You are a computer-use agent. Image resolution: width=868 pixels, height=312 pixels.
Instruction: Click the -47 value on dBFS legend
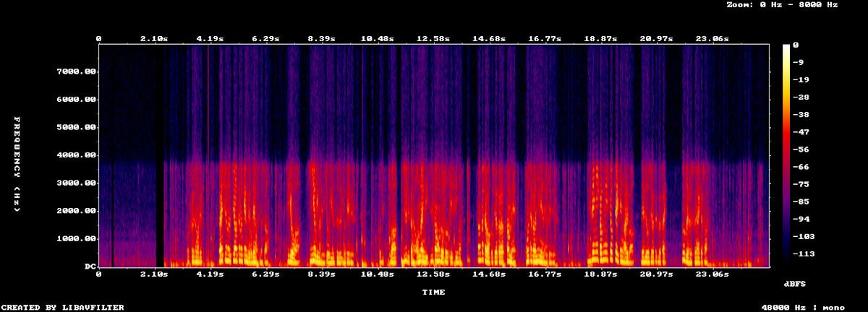(x=801, y=132)
